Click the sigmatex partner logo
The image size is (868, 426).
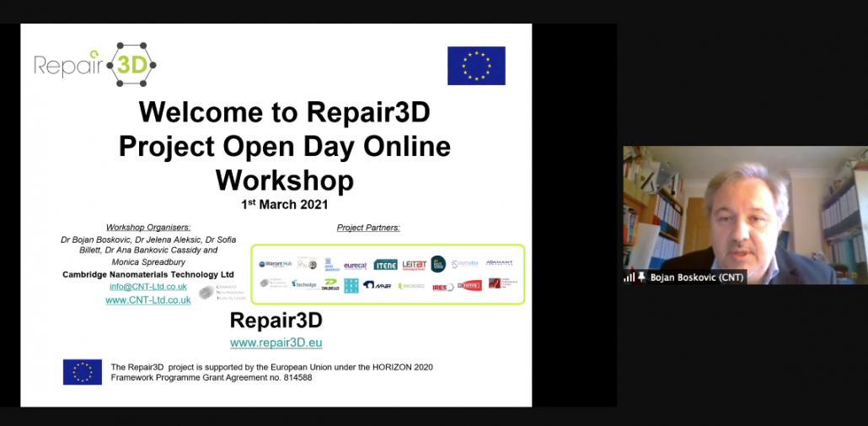click(x=465, y=264)
